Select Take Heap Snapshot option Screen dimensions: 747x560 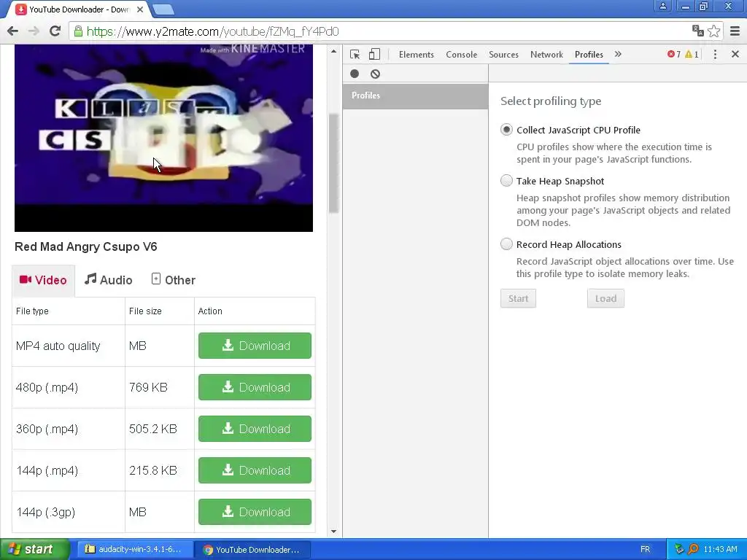click(x=506, y=181)
